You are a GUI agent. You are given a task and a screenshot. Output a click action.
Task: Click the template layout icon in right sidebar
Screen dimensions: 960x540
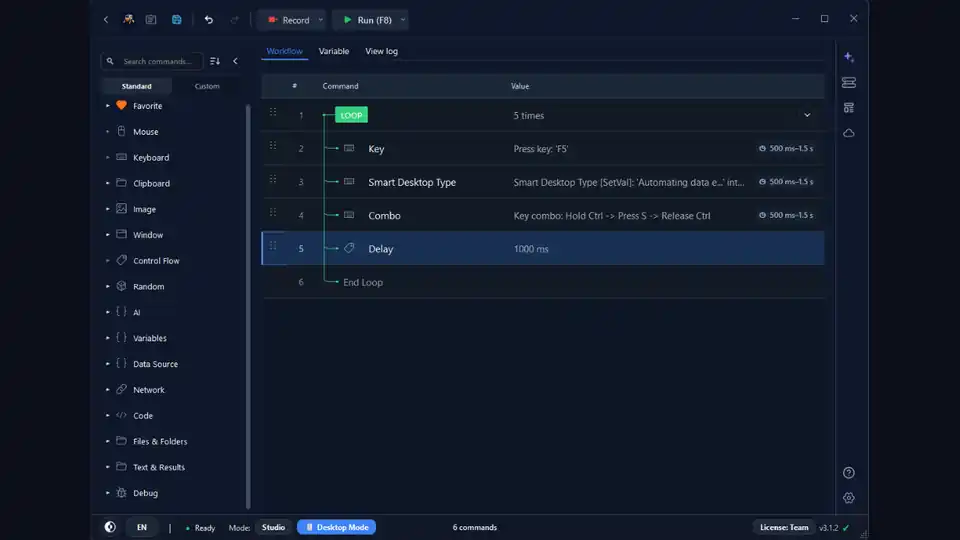(x=849, y=108)
